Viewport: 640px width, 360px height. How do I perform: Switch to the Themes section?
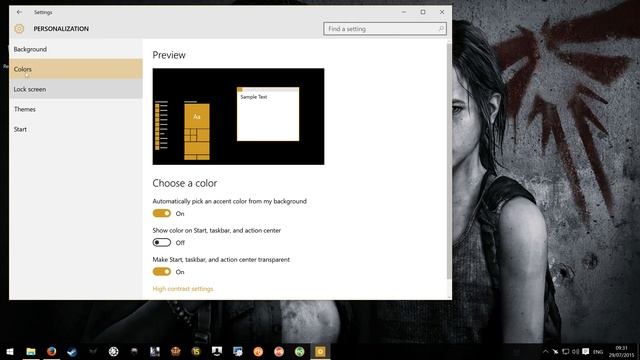[x=76, y=109]
